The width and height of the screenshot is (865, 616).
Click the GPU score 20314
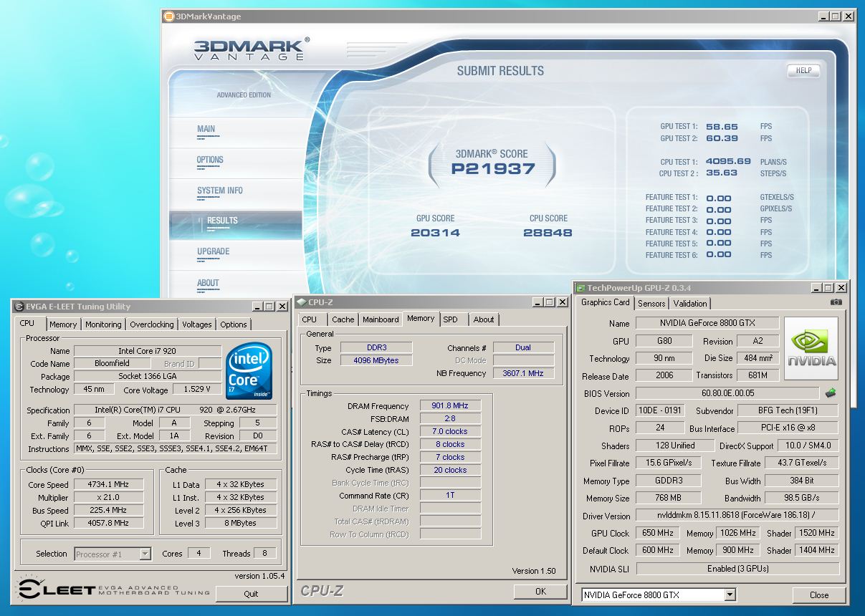435,233
